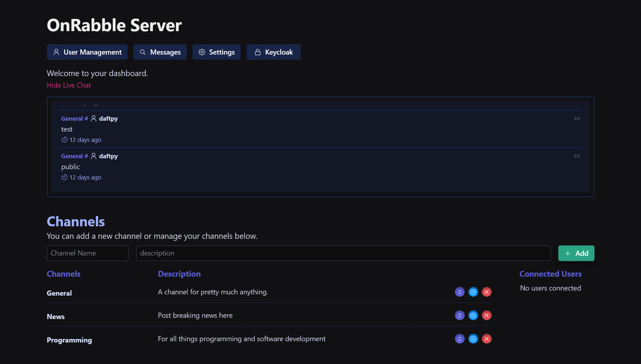The width and height of the screenshot is (641, 364).
Task: Click clock icon on 'public' message timestamp
Action: (64, 177)
